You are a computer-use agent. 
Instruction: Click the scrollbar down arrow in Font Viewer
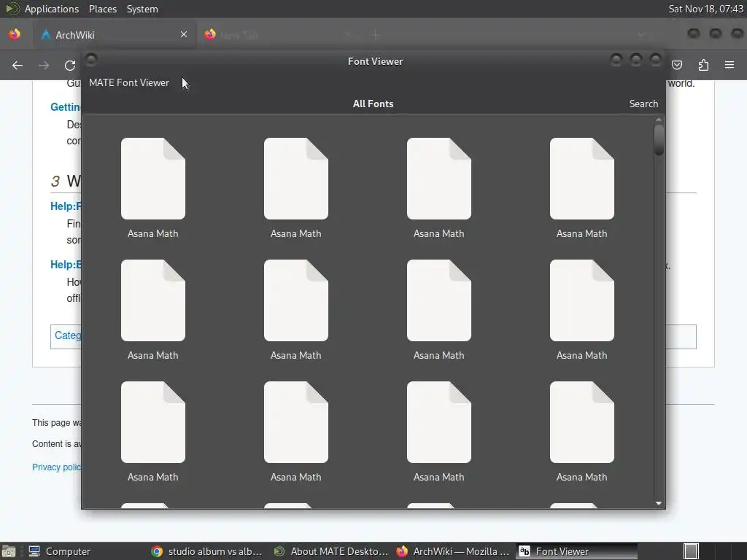[659, 503]
